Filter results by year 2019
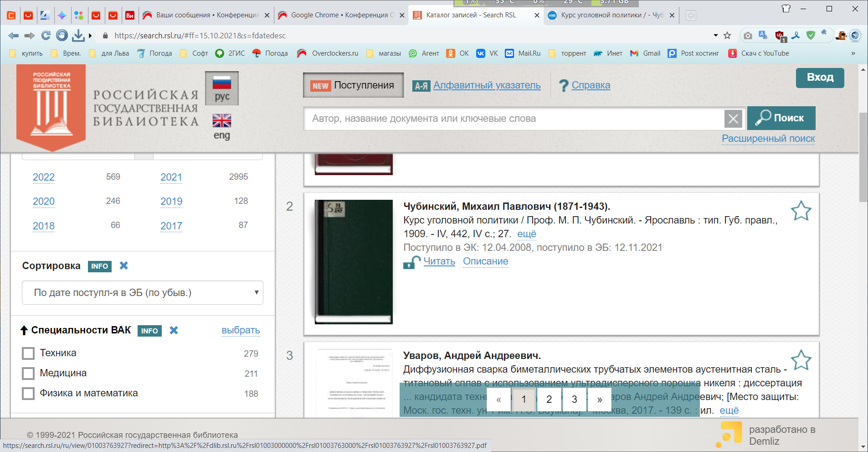 (x=171, y=202)
